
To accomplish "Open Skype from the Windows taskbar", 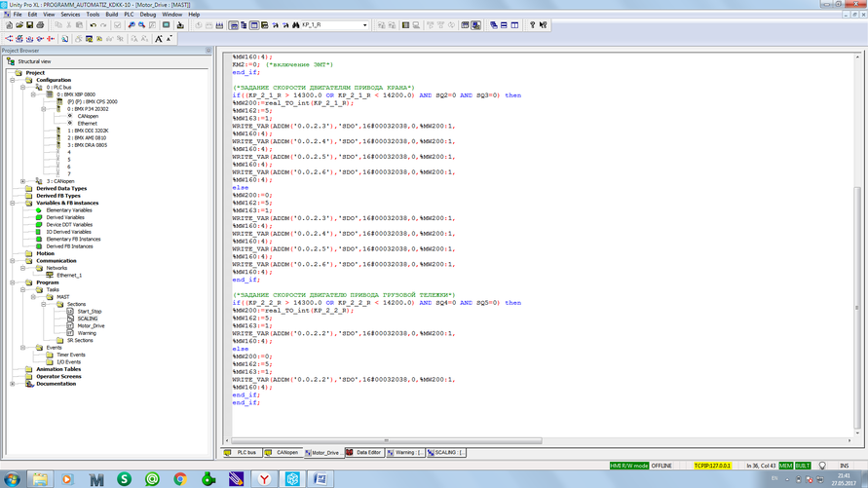I will tap(124, 479).
